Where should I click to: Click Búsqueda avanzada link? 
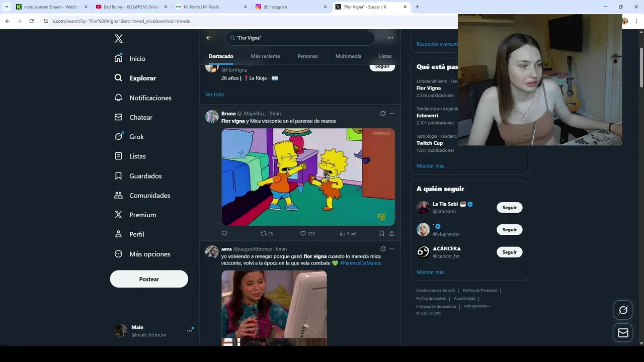[437, 44]
